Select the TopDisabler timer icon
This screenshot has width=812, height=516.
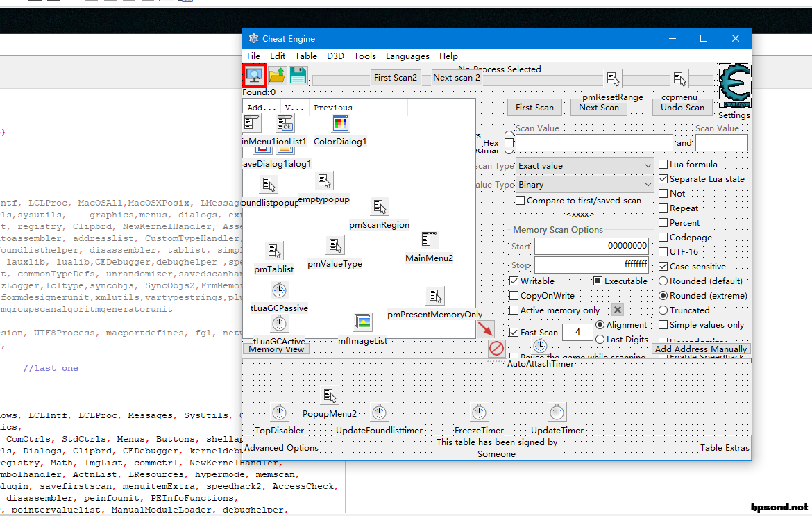point(279,413)
